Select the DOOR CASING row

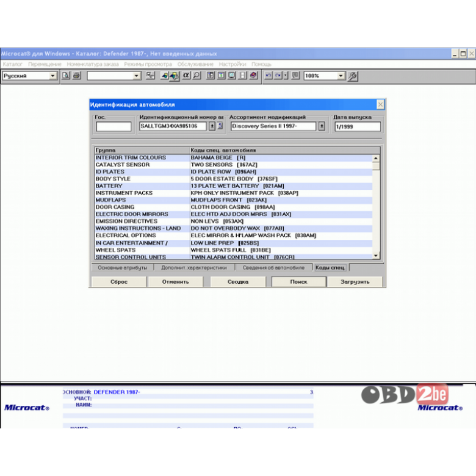tap(234, 207)
